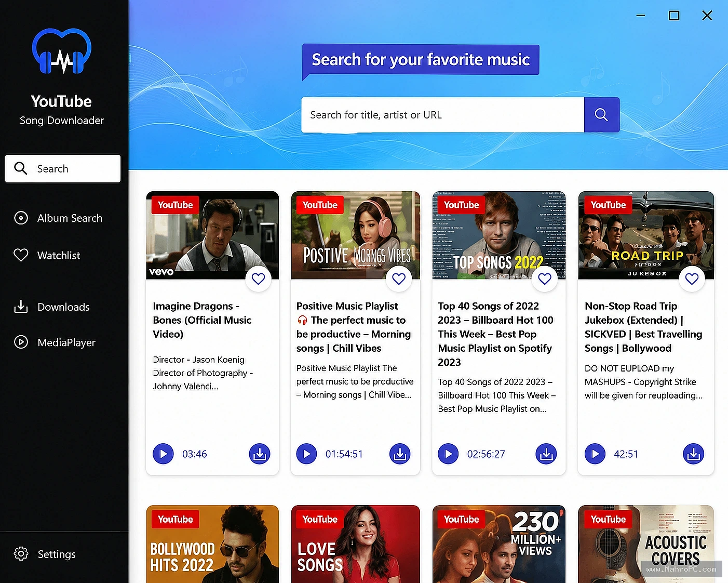The image size is (728, 583).
Task: Click the YouTube badge on the Top Songs 2022 card
Action: coord(461,205)
